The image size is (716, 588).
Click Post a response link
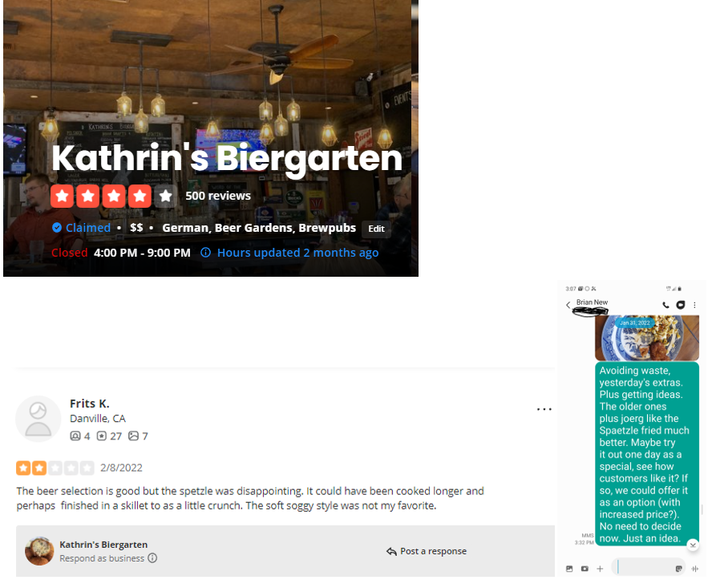(x=427, y=551)
